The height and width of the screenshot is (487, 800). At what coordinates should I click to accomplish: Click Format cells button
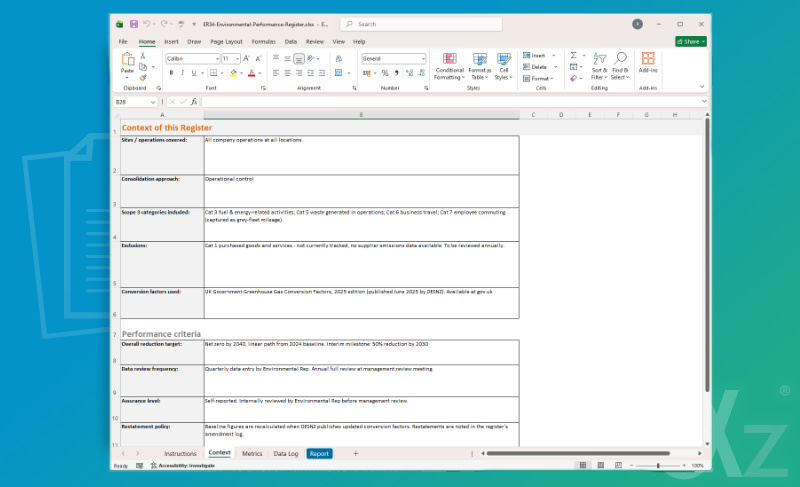click(x=538, y=79)
